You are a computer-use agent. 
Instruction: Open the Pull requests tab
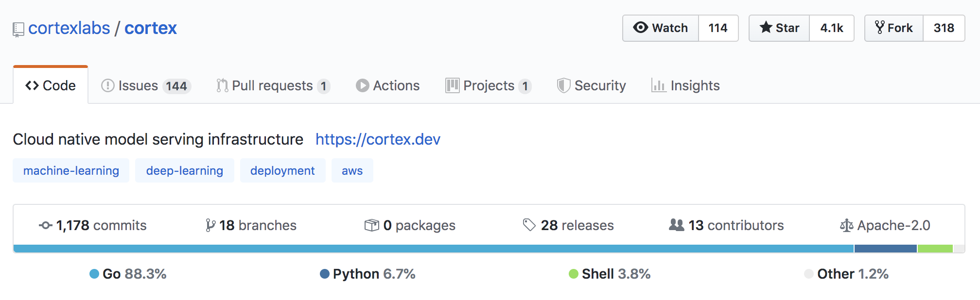tap(273, 86)
